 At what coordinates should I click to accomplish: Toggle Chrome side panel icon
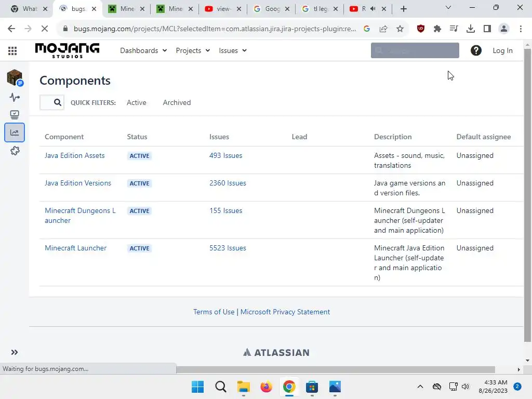point(487,29)
